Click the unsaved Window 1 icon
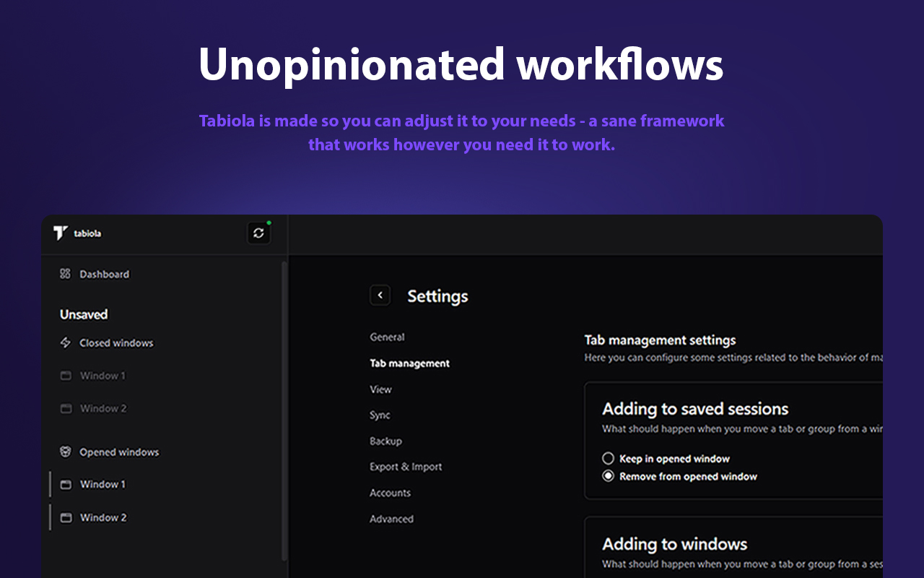 (x=66, y=376)
